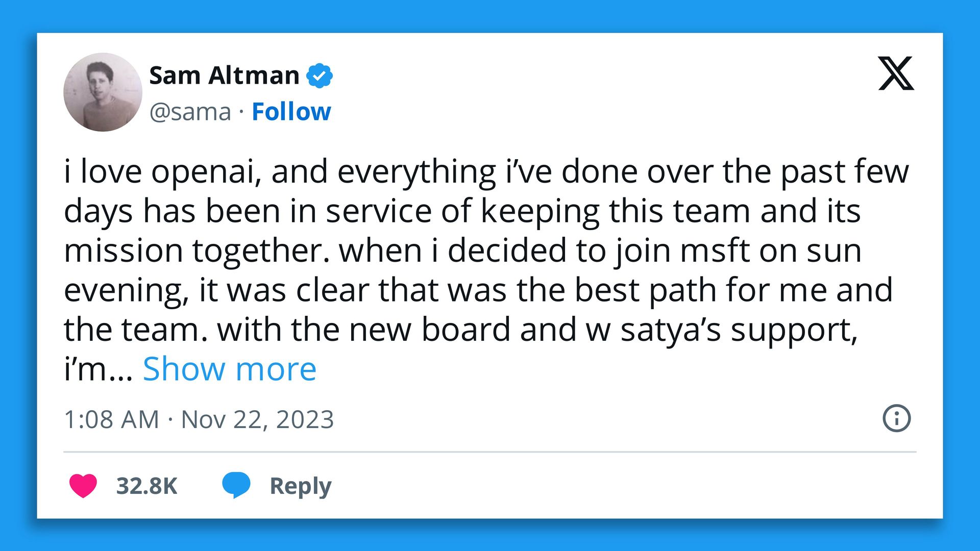Viewport: 980px width, 551px height.
Task: Click the blue reply speech bubble icon
Action: click(x=236, y=484)
